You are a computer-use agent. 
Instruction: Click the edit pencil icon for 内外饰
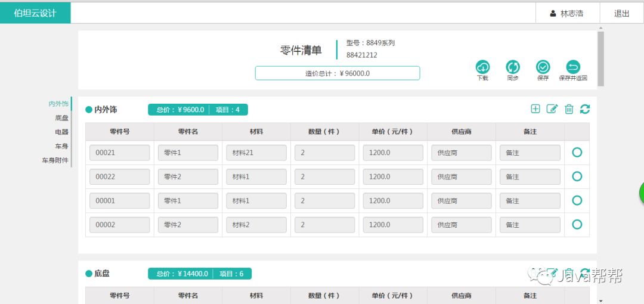click(552, 108)
